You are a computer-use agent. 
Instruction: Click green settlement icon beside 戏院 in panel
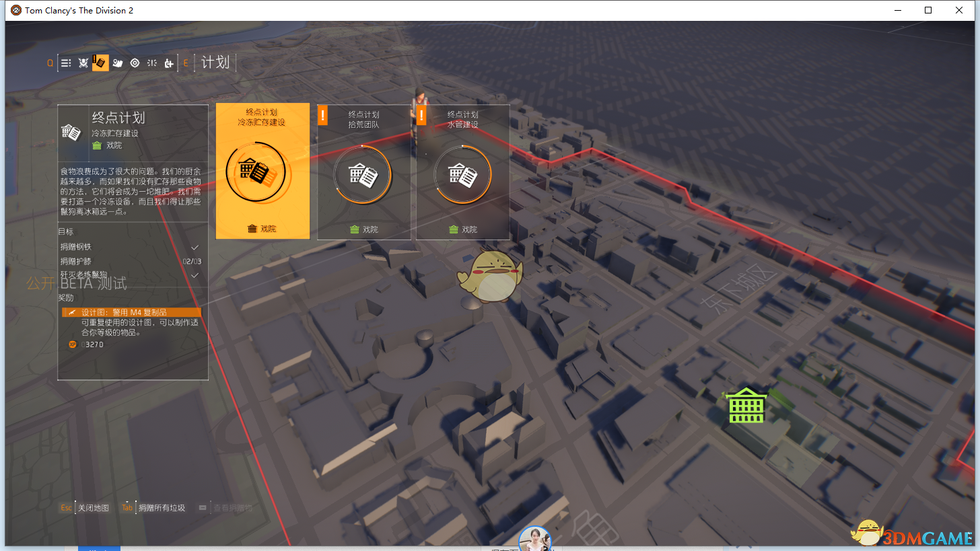[x=96, y=145]
